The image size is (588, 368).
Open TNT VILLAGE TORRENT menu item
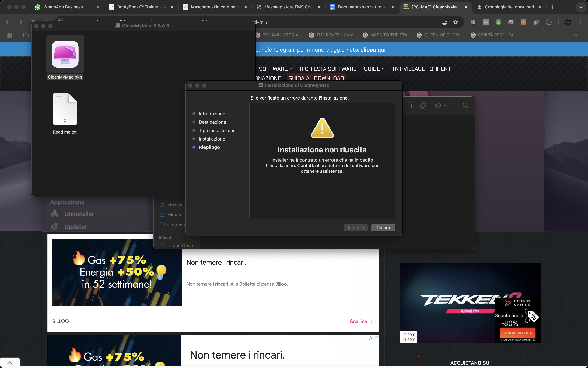[421, 69]
